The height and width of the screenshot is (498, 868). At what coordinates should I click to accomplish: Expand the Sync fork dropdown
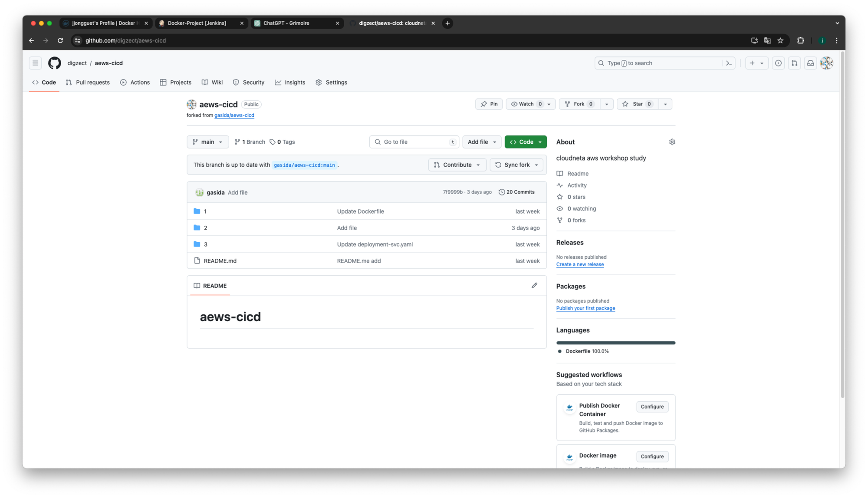[x=516, y=165]
